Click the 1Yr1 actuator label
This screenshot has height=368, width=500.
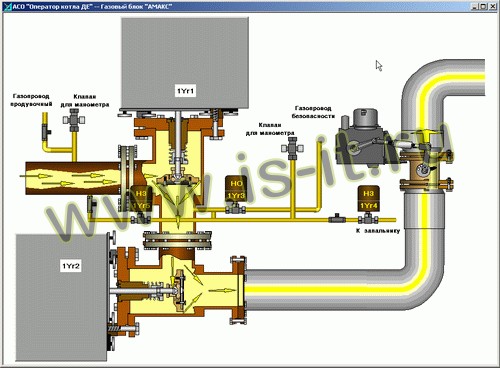click(185, 91)
